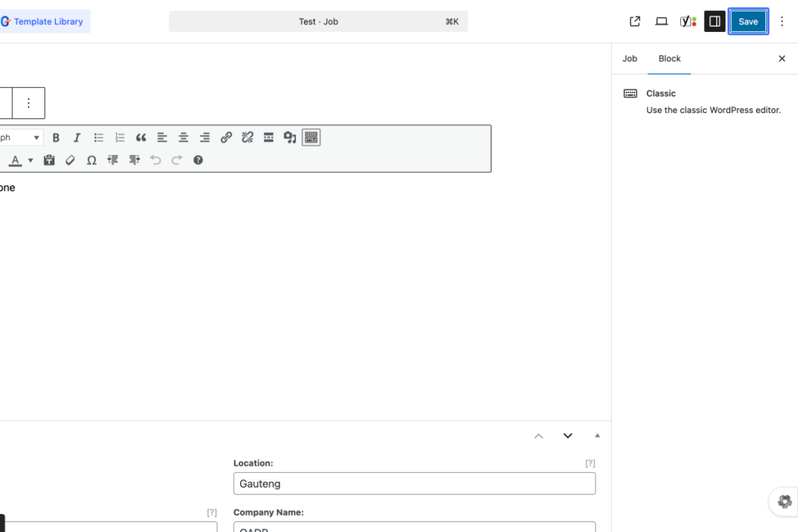
Task: Open the Yoast SEO panel icon
Action: tap(688, 21)
